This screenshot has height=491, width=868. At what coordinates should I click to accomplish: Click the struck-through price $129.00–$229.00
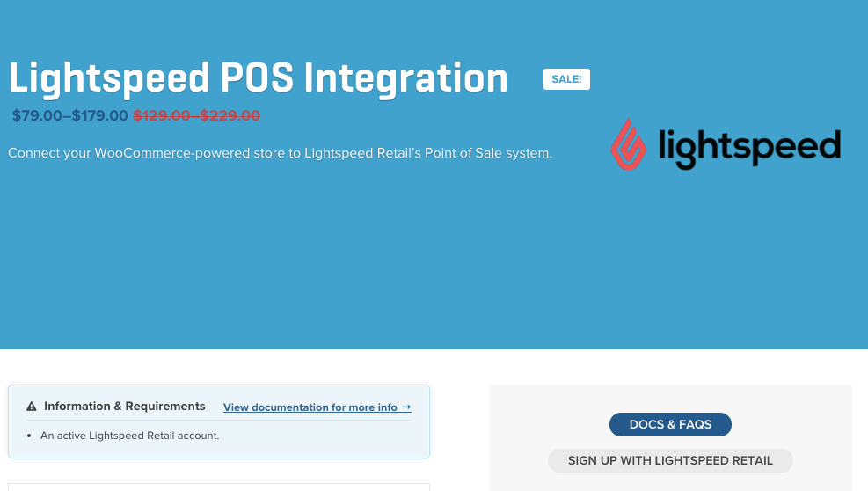click(196, 116)
